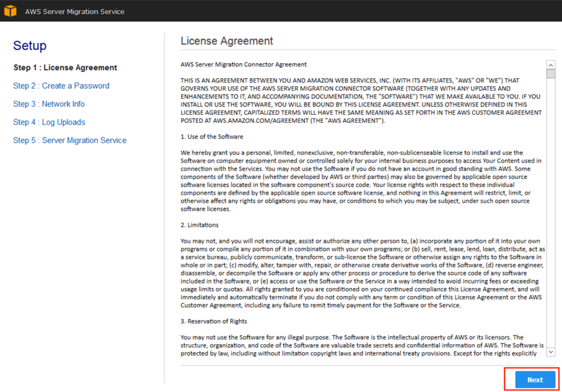The width and height of the screenshot is (562, 392).
Task: Click the '2. Limitations' section heading
Action: [199, 225]
